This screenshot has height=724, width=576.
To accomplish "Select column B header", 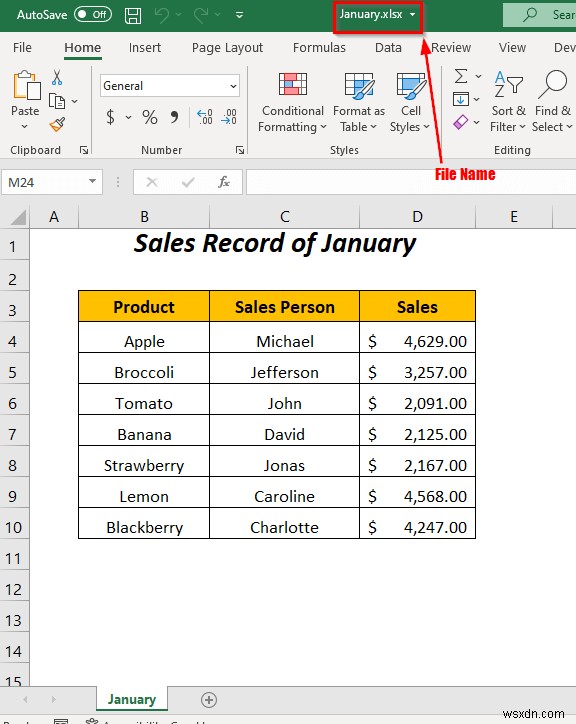I will pos(144,217).
